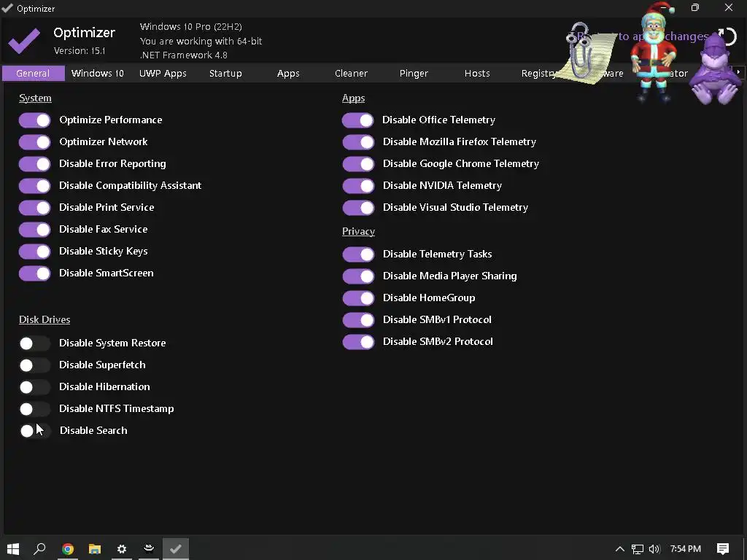
Task: Open the Apps tab
Action: click(x=288, y=74)
